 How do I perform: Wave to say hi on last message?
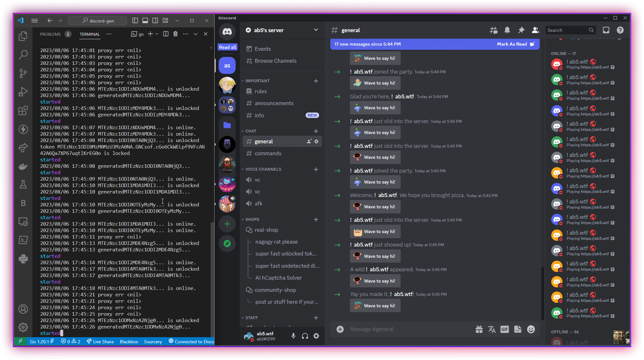[x=375, y=306]
